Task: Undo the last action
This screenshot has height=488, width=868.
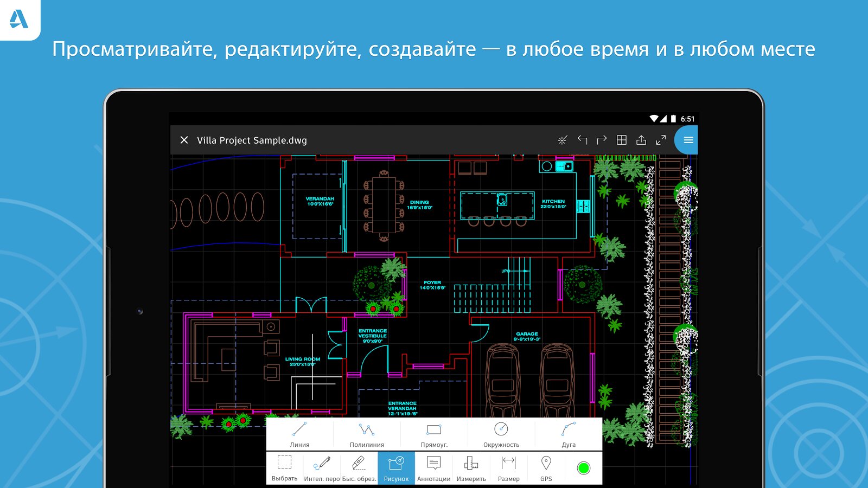Action: coord(582,140)
